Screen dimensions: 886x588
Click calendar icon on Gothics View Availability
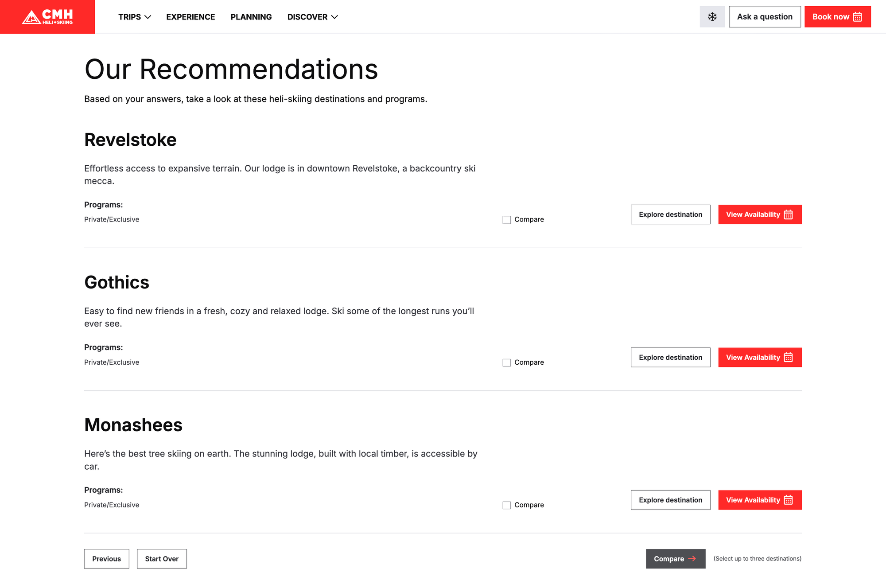tap(788, 358)
